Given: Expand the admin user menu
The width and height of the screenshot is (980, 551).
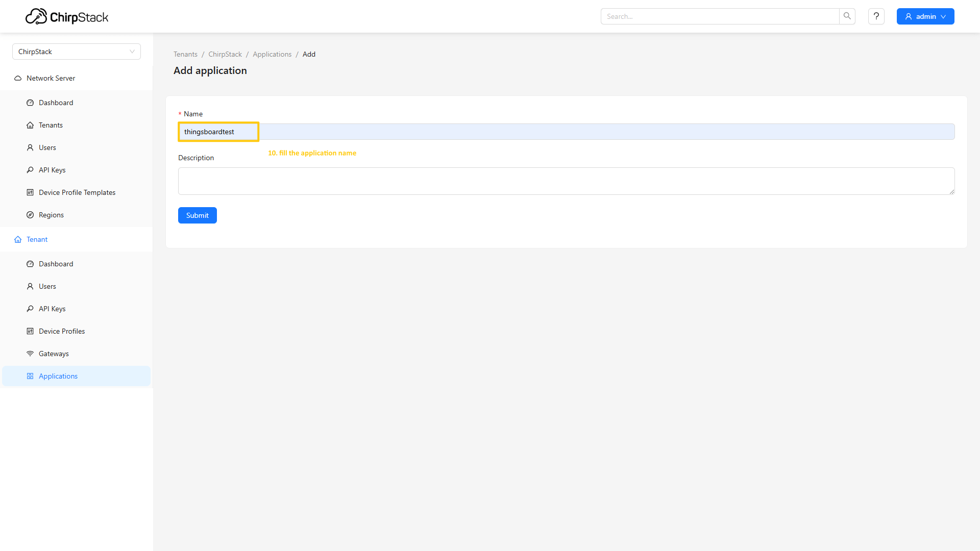Looking at the screenshot, I should (925, 16).
